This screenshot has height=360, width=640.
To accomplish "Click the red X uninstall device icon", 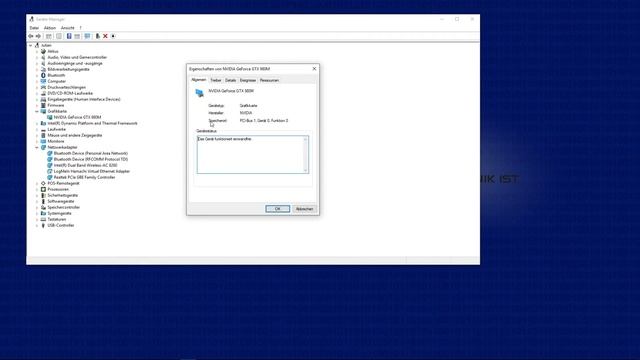I will click(x=105, y=36).
